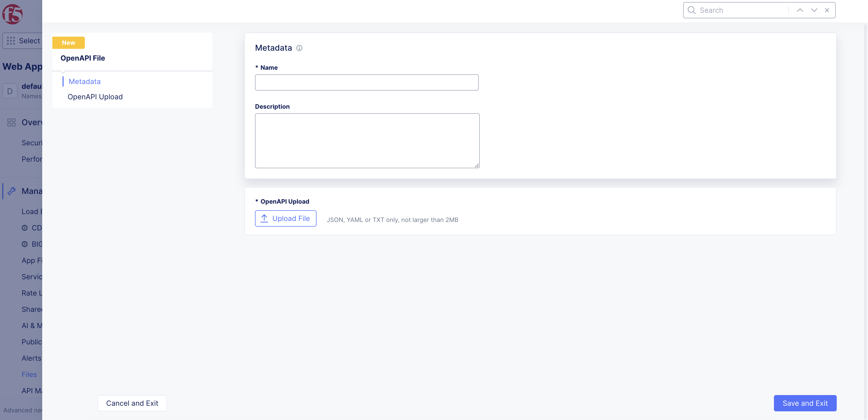
Task: Click the CDN eye icon in sidebar
Action: pyautogui.click(x=25, y=228)
